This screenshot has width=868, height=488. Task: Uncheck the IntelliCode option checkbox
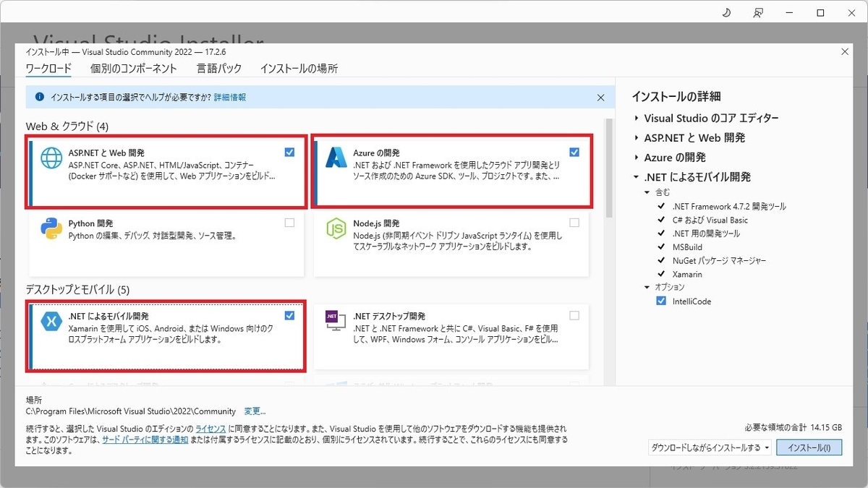(x=661, y=301)
